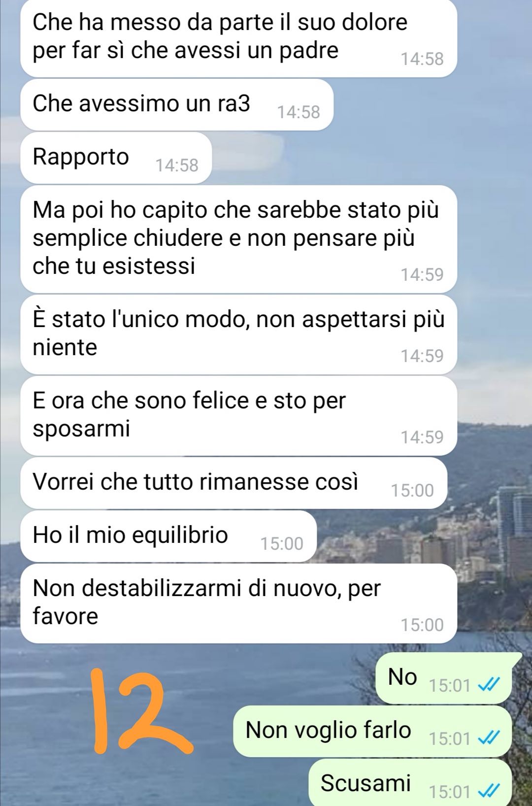Tap the read ticks next to 'Non voglio farlo'
The height and width of the screenshot is (806, 532).
point(489,738)
